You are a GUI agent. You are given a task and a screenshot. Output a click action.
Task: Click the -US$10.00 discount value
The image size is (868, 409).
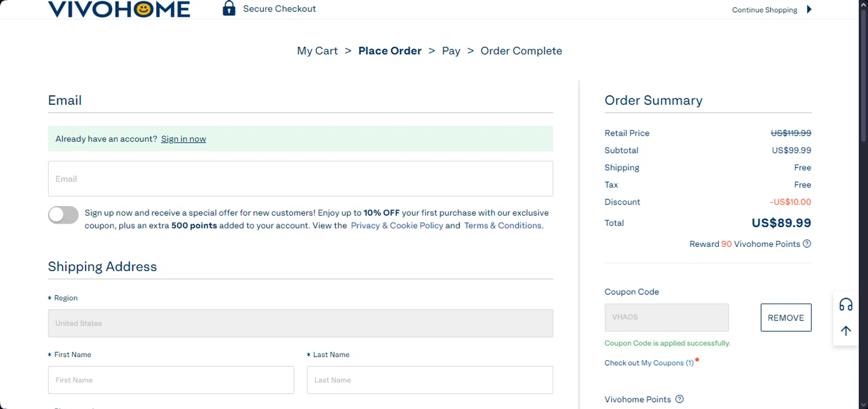coord(790,202)
